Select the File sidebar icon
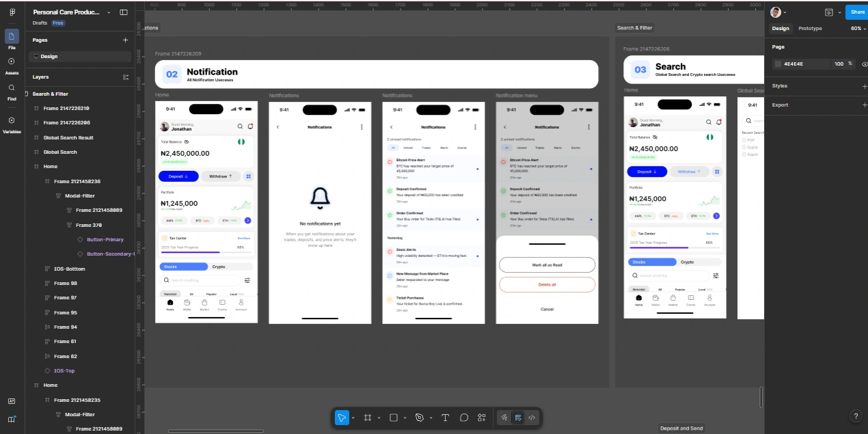The image size is (868, 434). [x=12, y=37]
